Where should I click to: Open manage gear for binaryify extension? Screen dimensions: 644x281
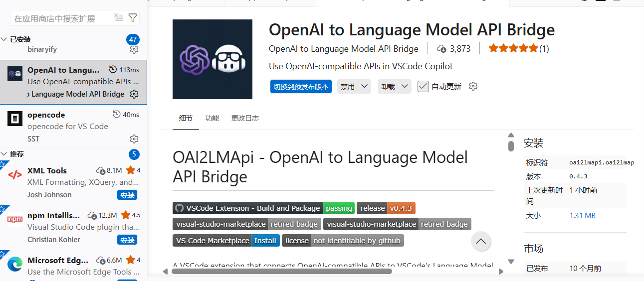click(x=134, y=49)
